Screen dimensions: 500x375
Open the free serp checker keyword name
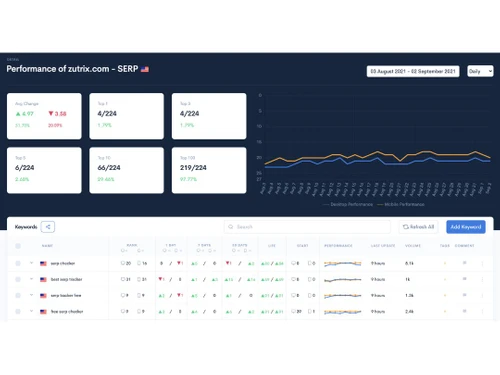pyautogui.click(x=67, y=311)
